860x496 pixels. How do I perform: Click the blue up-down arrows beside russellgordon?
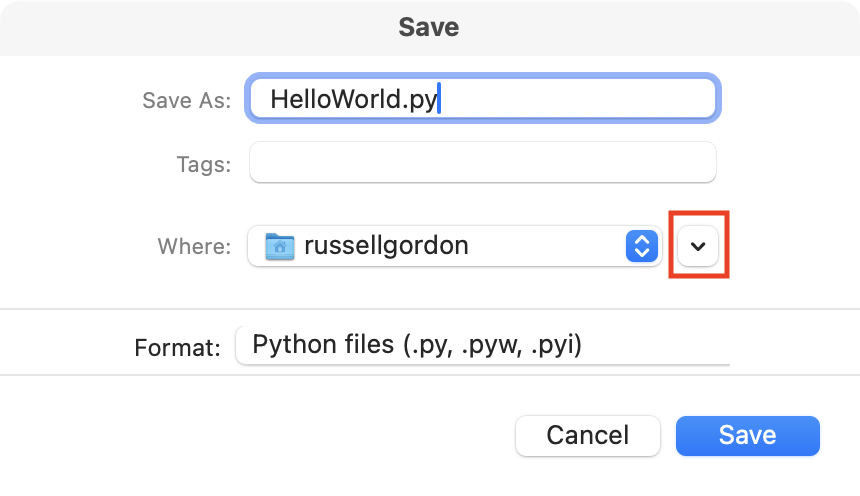(640, 246)
